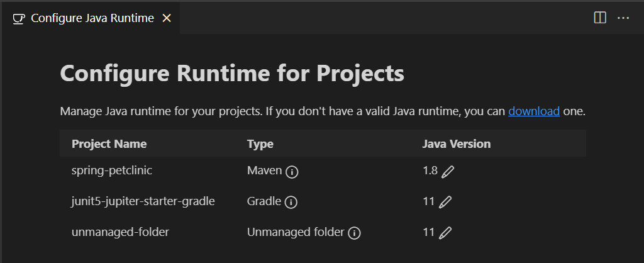Click the 1.8 Java version value
The image size is (644, 263).
point(430,171)
